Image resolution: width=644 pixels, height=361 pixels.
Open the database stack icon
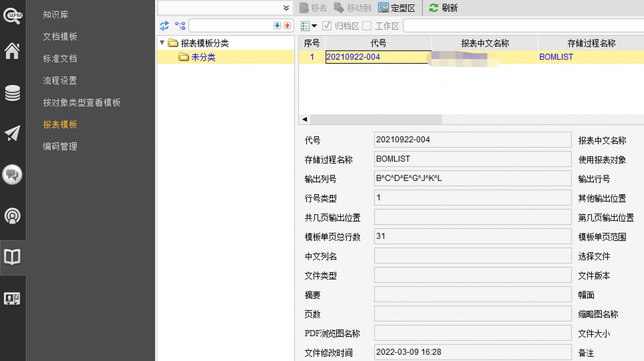coord(13,93)
